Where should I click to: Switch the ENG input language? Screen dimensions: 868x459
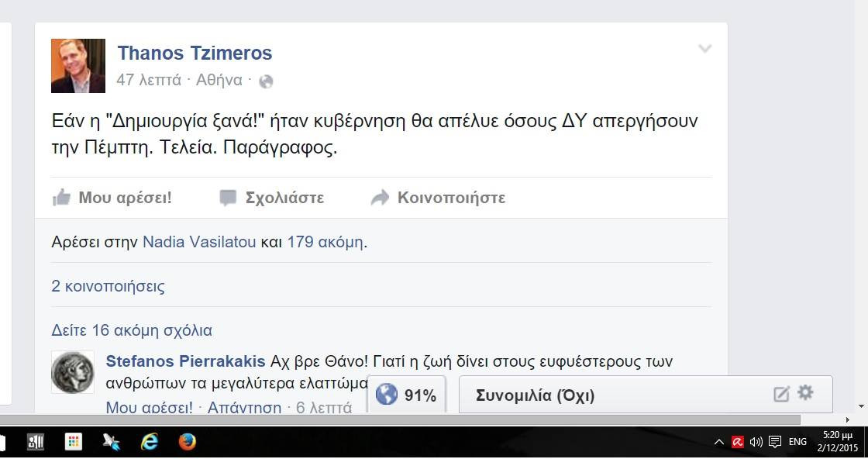(797, 442)
